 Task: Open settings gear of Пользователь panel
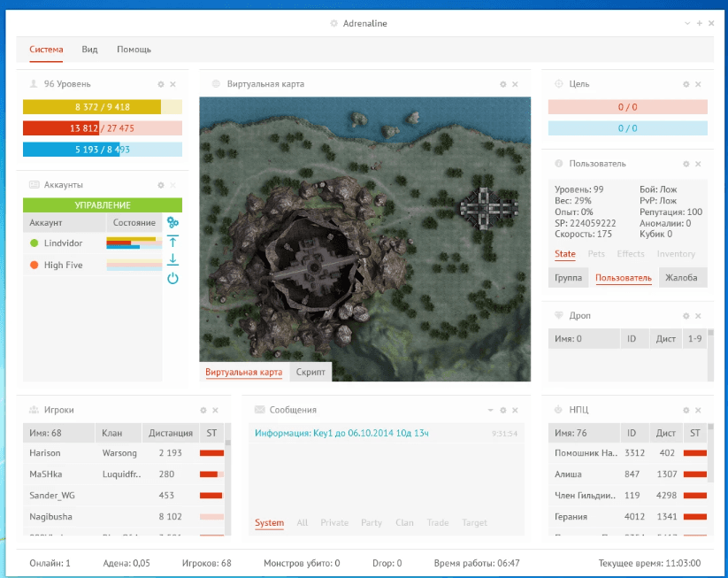686,164
